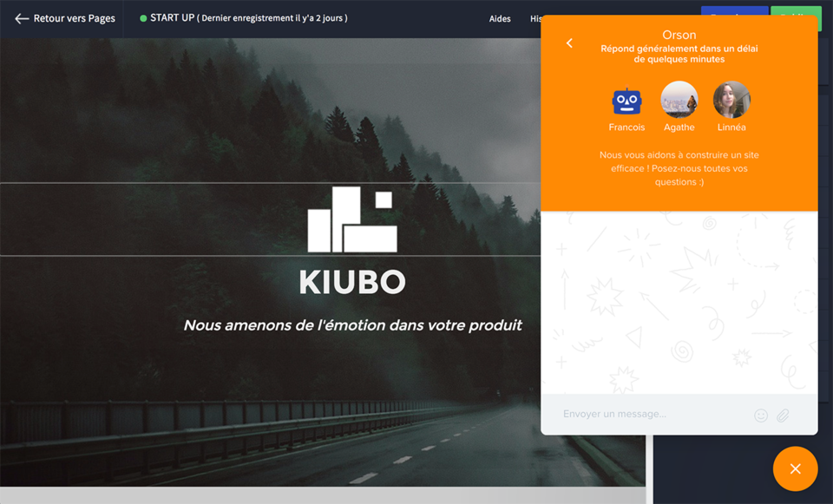This screenshot has height=504, width=833.
Task: Open the emoji picker in chat
Action: click(x=761, y=416)
